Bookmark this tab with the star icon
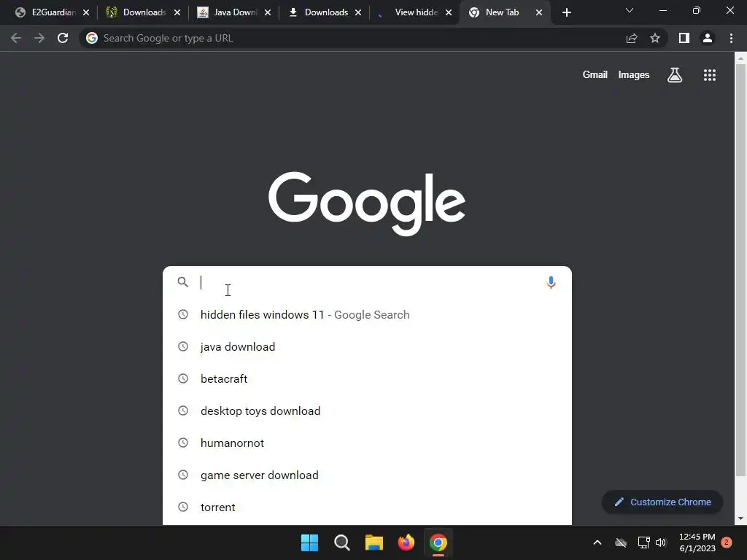 coord(655,38)
